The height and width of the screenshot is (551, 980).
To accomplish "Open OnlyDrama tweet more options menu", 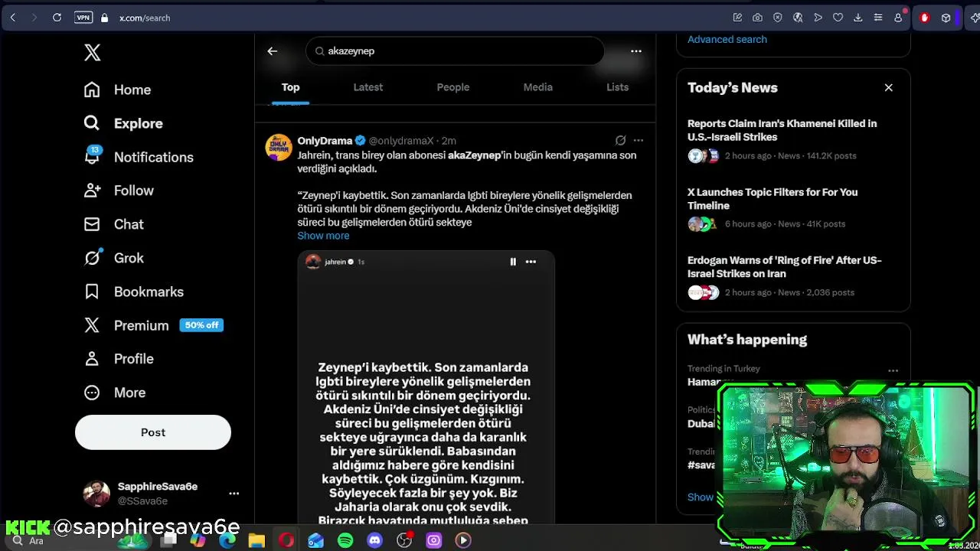I will tap(639, 141).
